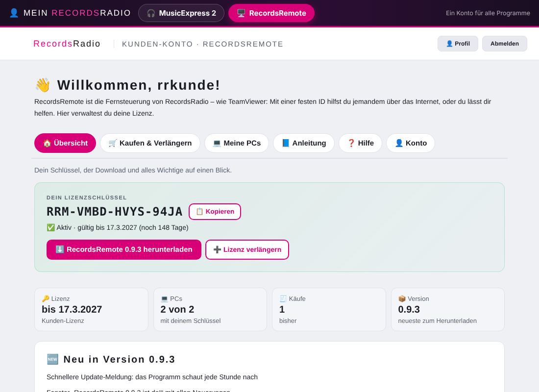Click the package icon on the Version card
539x392 pixels.
[x=402, y=298]
